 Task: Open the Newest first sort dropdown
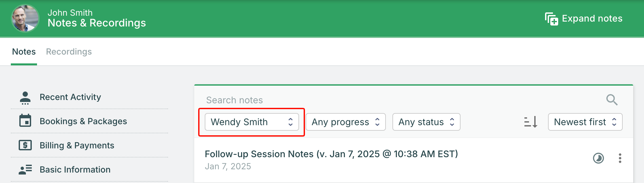point(585,122)
